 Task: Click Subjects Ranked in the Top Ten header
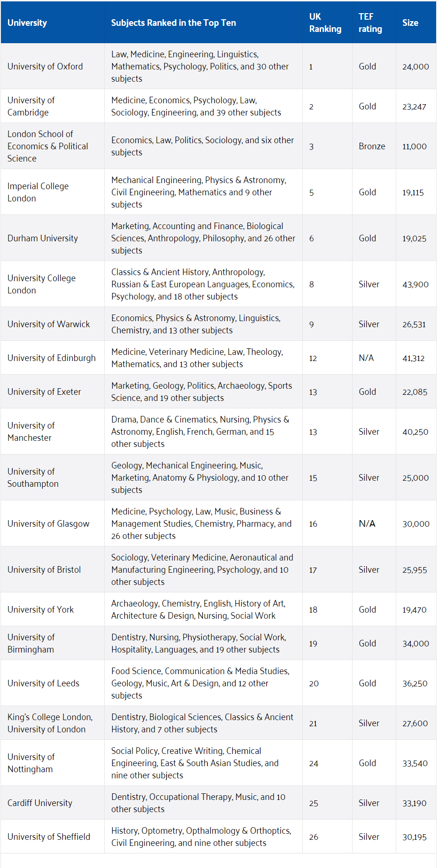tap(173, 23)
